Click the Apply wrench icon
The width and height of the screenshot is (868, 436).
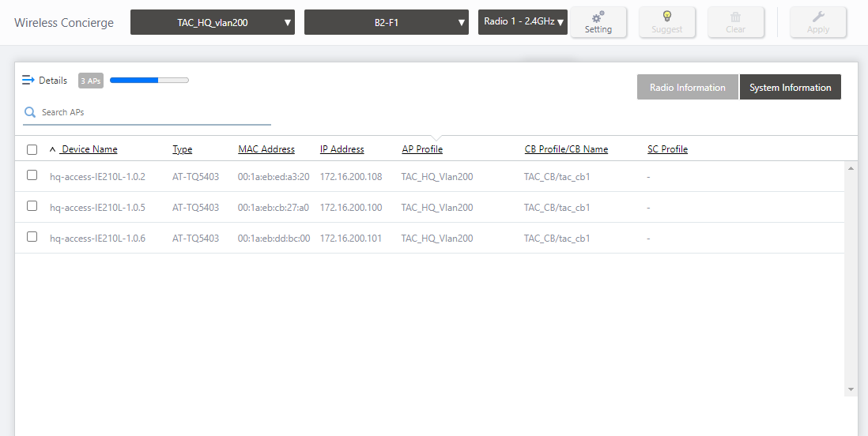(817, 17)
